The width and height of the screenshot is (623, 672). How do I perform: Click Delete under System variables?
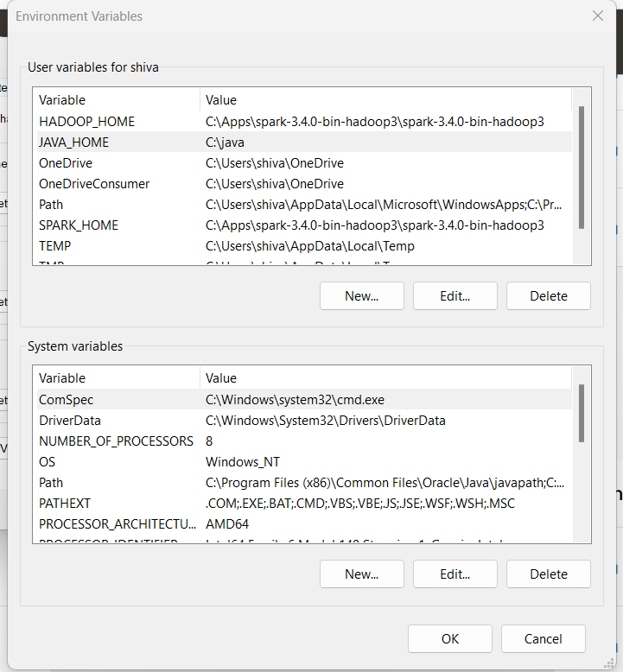coord(549,574)
